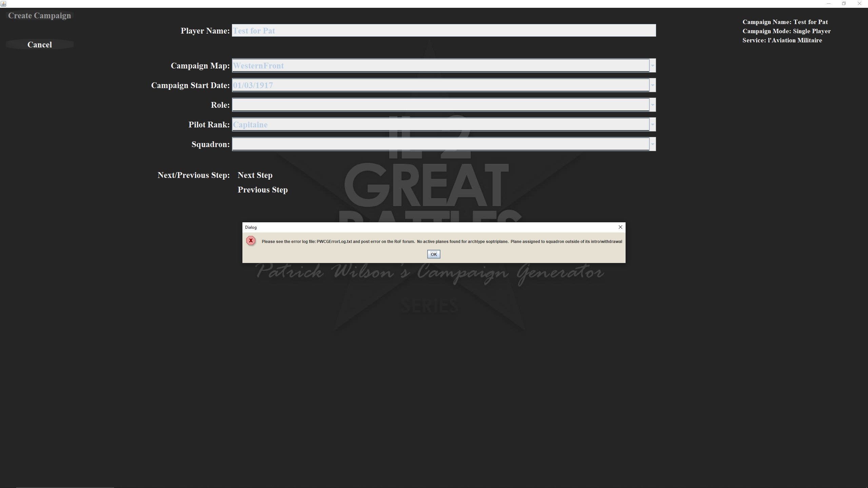Click the WesternFront map field
Screen dimensions: 868x488
tap(440, 66)
